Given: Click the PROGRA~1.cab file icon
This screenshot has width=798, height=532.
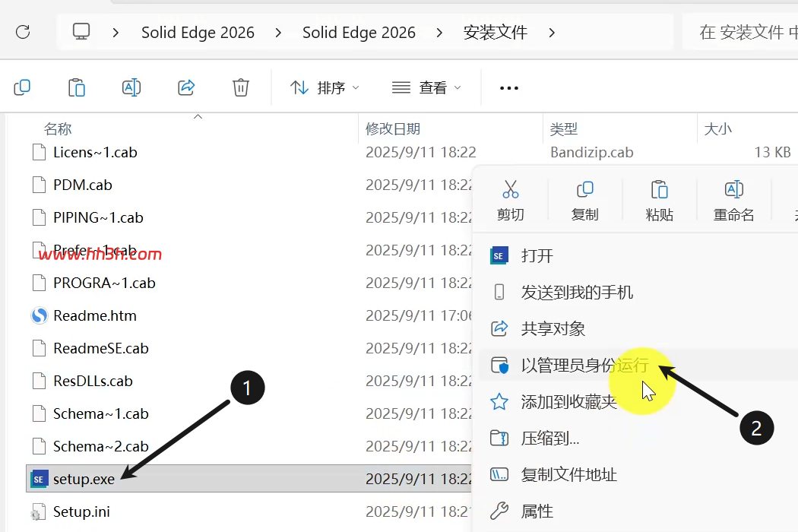Looking at the screenshot, I should pyautogui.click(x=40, y=283).
